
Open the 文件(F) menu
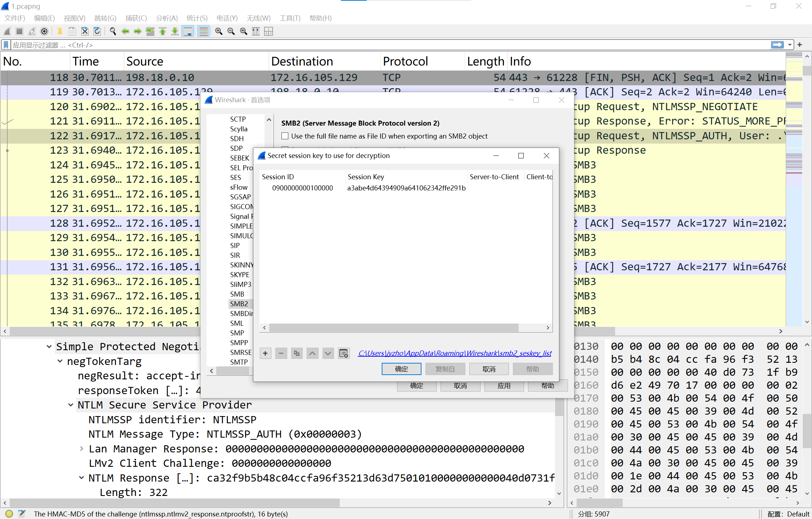coord(15,18)
